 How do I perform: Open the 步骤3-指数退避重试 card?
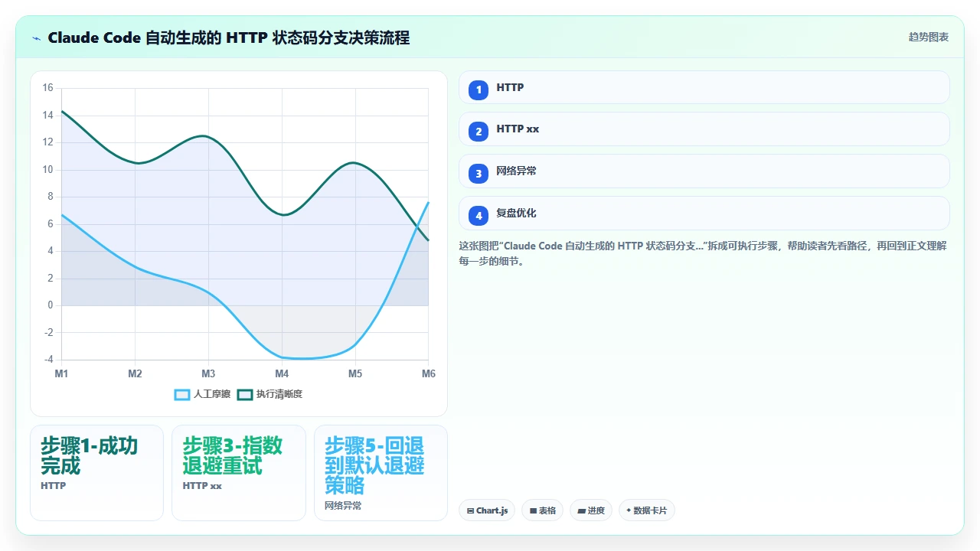(x=239, y=473)
